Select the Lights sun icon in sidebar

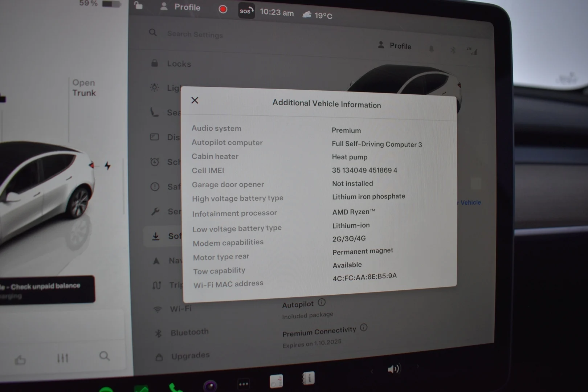click(155, 87)
